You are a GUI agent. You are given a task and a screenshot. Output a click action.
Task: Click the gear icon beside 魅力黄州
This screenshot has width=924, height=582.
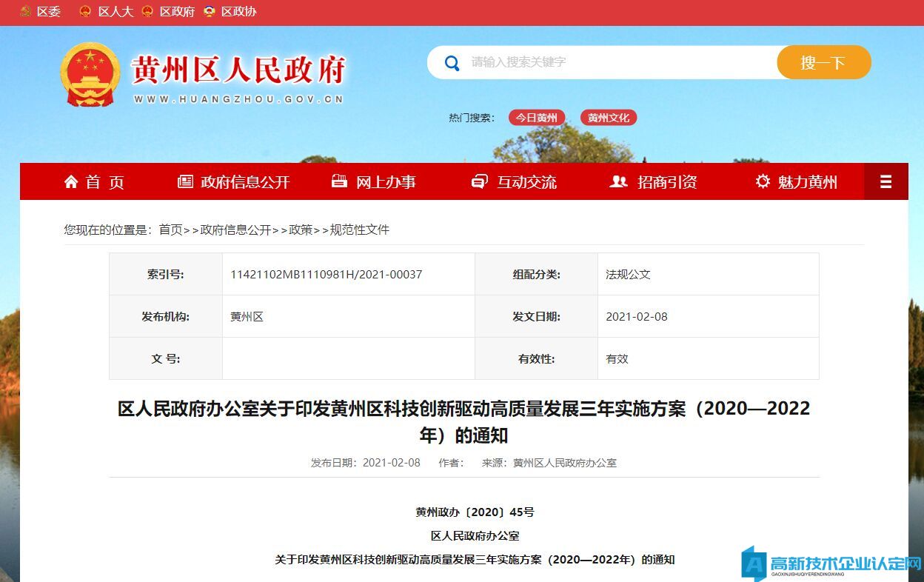763,181
